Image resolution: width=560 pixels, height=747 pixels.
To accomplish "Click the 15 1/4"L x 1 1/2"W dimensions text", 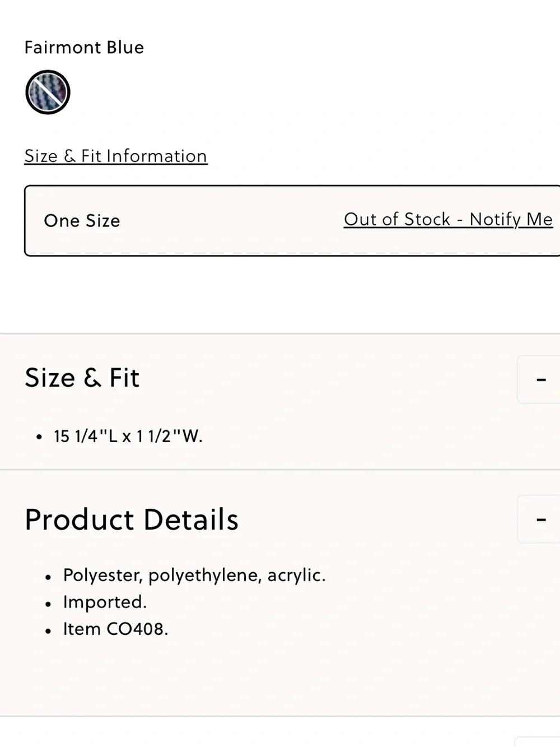I will tap(128, 436).
